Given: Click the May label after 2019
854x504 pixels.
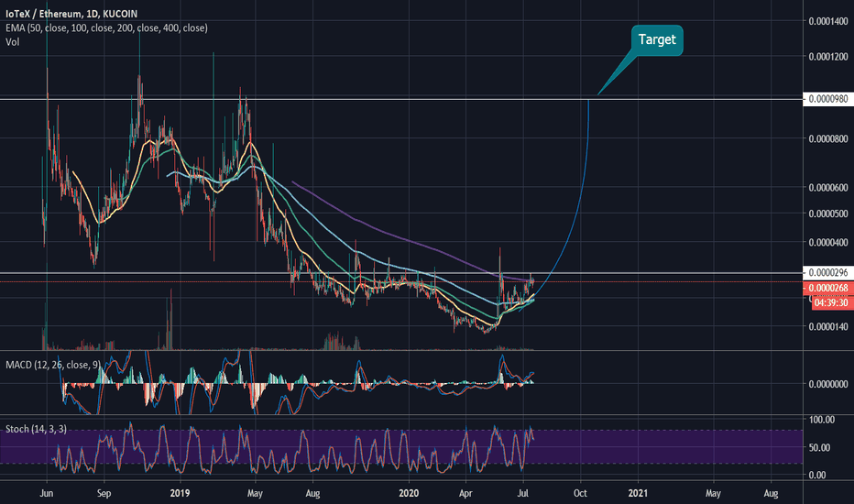Looking at the screenshot, I should 255,493.
